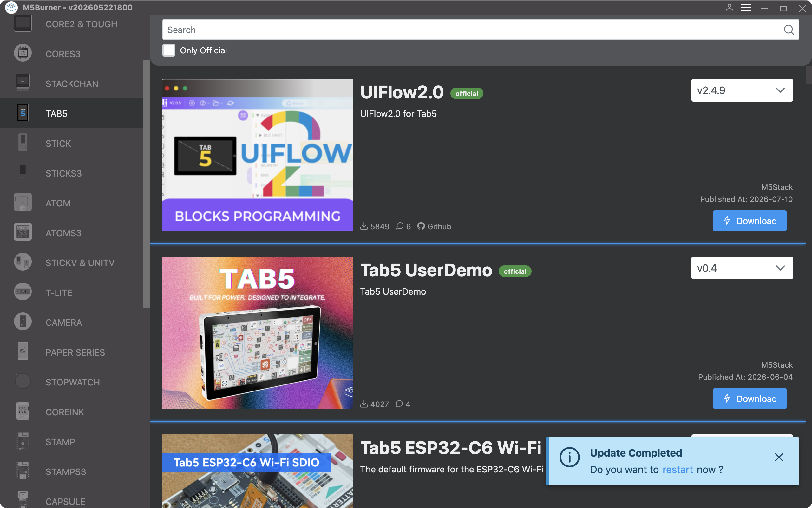Image resolution: width=812 pixels, height=508 pixels.
Task: Enable the Only Official checkbox
Action: pyautogui.click(x=169, y=50)
